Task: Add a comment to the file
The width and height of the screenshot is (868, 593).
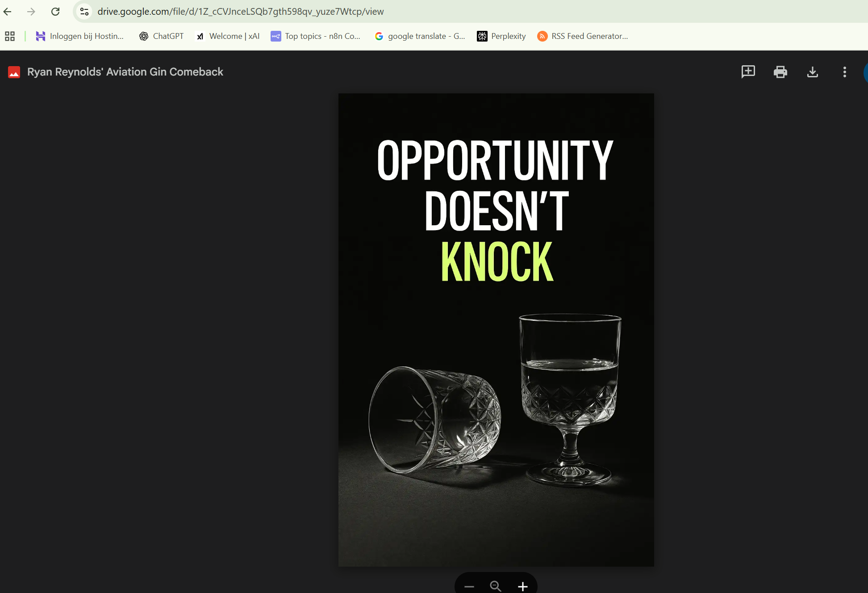Action: click(748, 72)
